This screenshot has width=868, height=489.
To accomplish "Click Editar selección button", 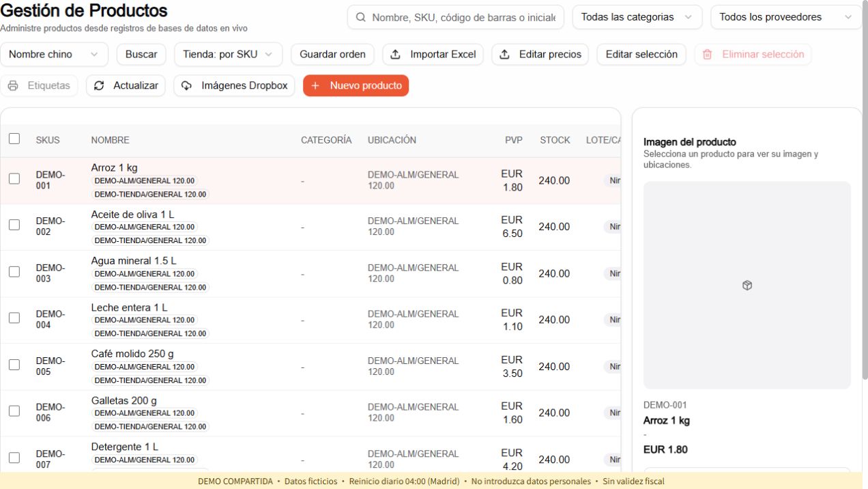I will click(x=641, y=55).
